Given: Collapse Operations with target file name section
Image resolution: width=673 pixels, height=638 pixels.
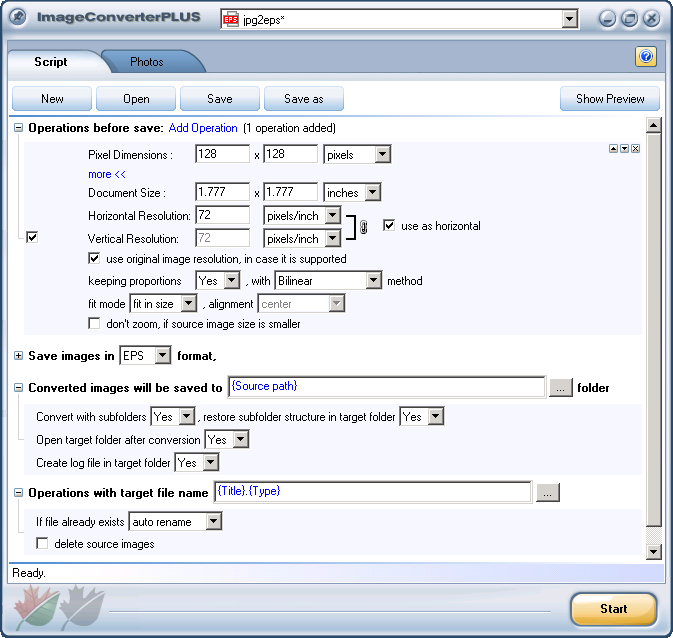Looking at the screenshot, I should tap(18, 492).
